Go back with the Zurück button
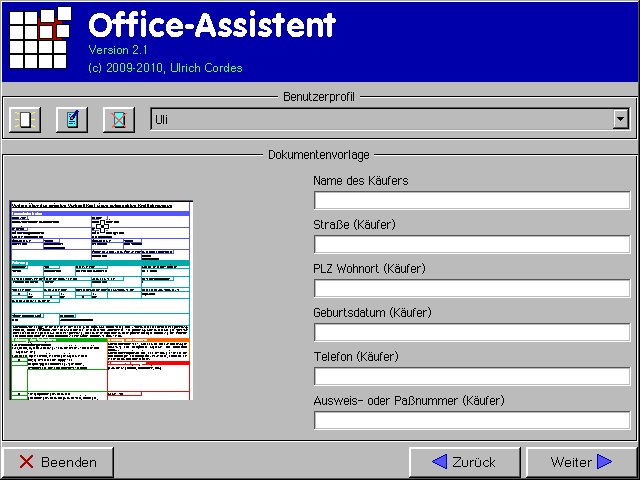Image resolution: width=640 pixels, height=480 pixels. (464, 462)
